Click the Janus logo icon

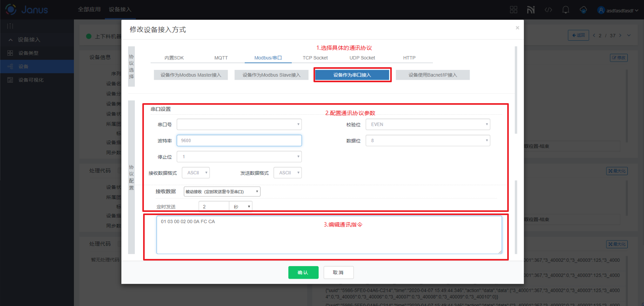coord(11,9)
